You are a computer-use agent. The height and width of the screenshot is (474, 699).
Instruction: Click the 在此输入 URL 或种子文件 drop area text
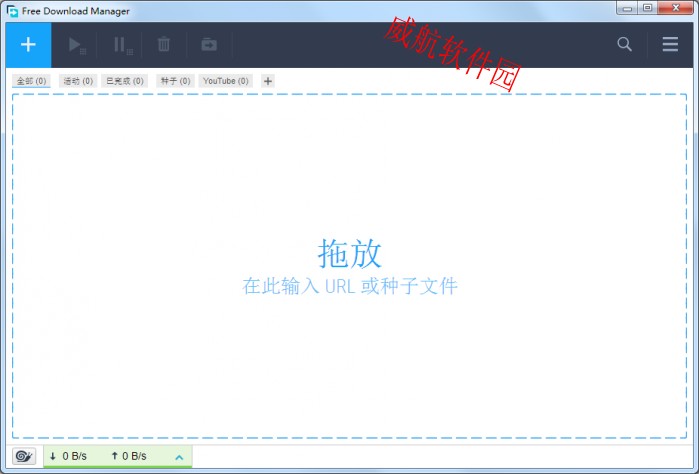349,287
